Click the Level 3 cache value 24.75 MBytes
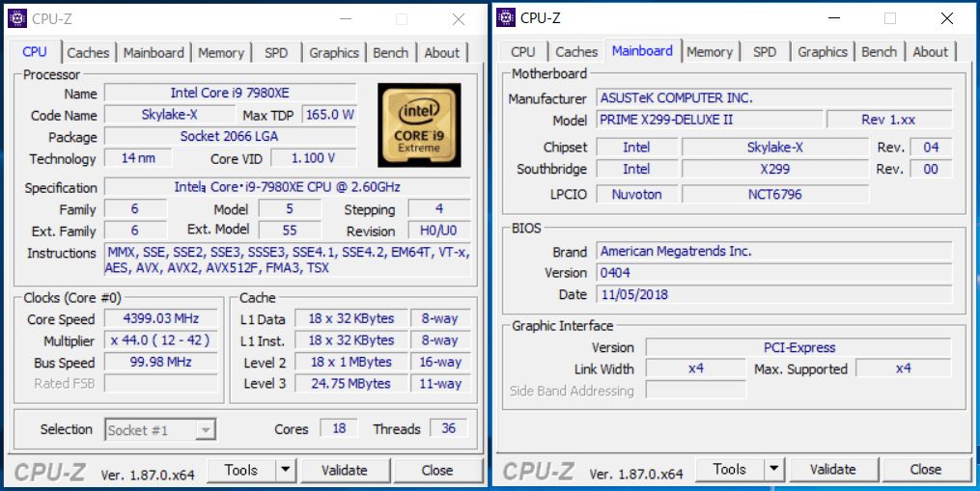Viewport: 980px width, 491px height. point(351,384)
